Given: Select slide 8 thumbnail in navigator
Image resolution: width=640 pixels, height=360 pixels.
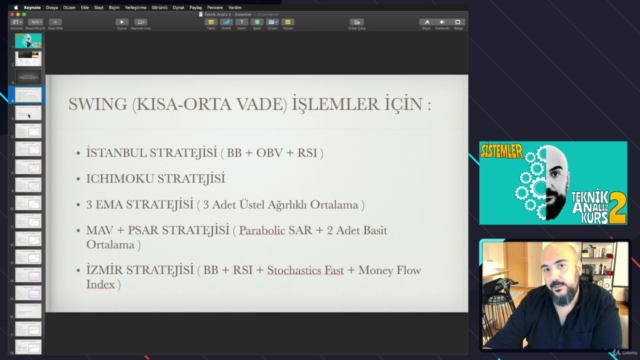Looking at the screenshot, I should (x=28, y=167).
